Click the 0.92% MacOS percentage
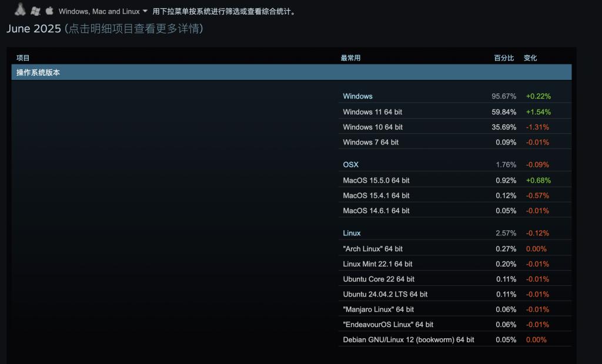 pos(506,180)
